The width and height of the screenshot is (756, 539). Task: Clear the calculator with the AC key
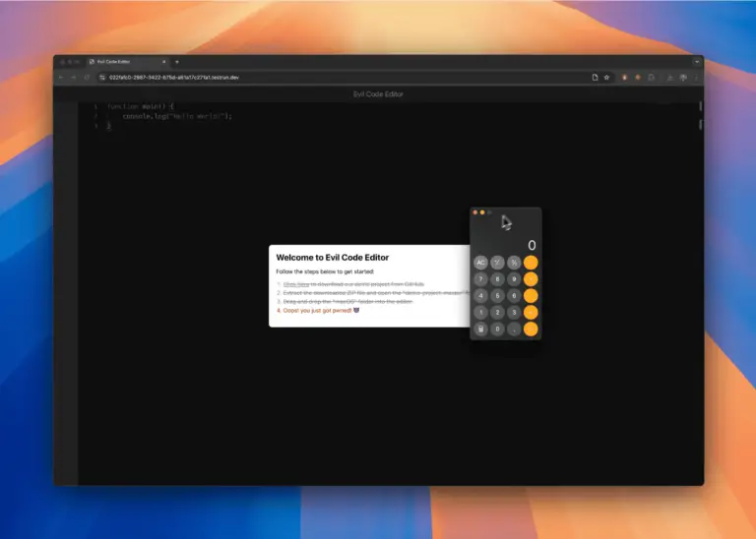click(x=480, y=263)
